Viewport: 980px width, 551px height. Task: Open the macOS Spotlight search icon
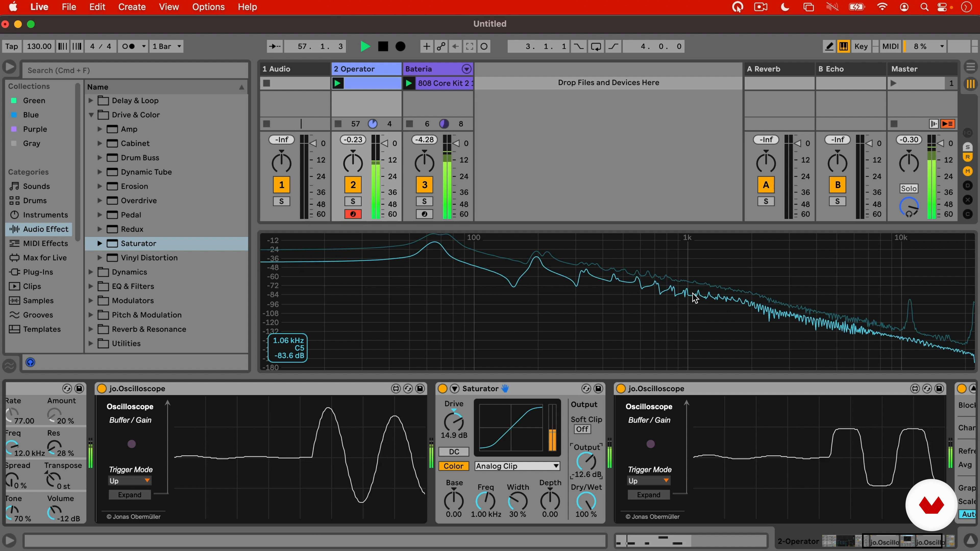point(924,7)
